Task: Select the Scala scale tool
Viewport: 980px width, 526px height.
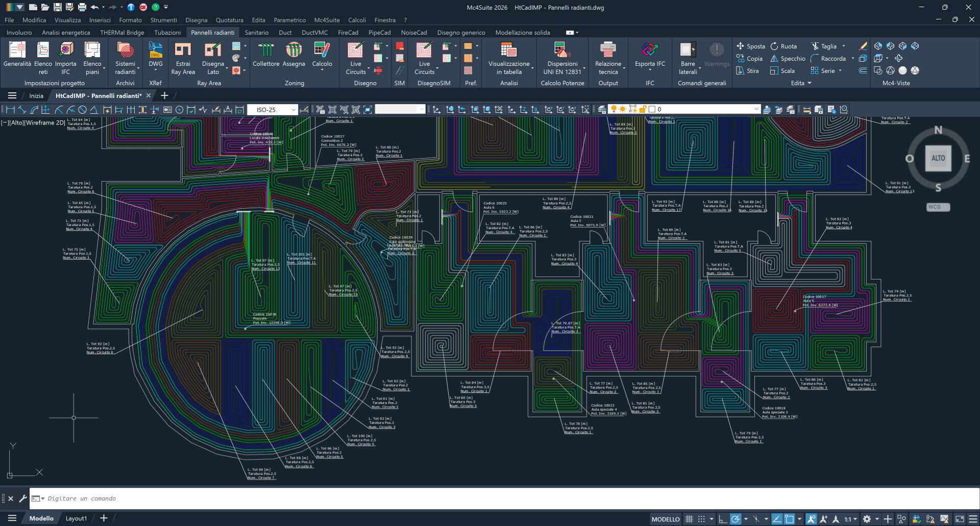Action: pyautogui.click(x=782, y=70)
